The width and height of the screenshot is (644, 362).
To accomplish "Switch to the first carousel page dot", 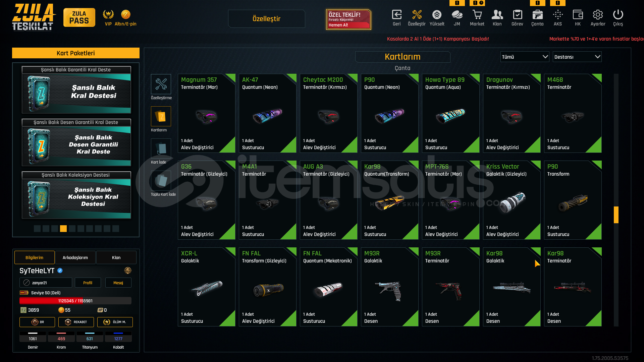I will tap(37, 229).
